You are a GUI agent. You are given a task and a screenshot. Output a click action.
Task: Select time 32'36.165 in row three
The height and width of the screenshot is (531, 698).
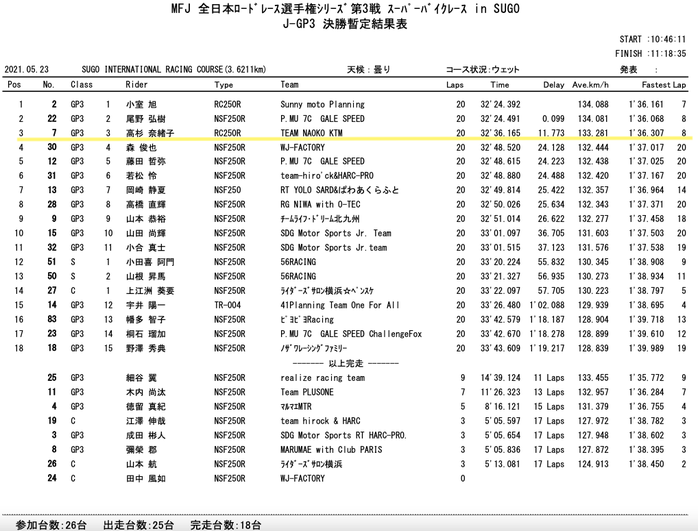[500, 133]
